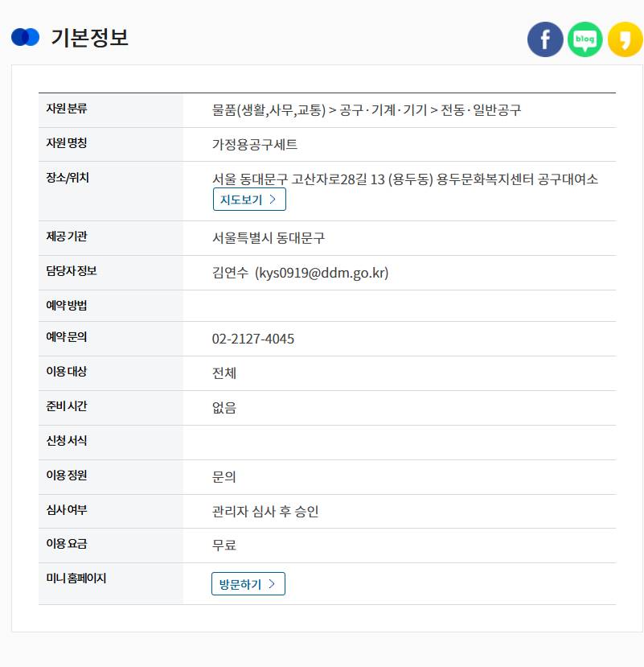The width and height of the screenshot is (644, 667).
Task: Share through the KakaoTalk icon
Action: pos(626,39)
